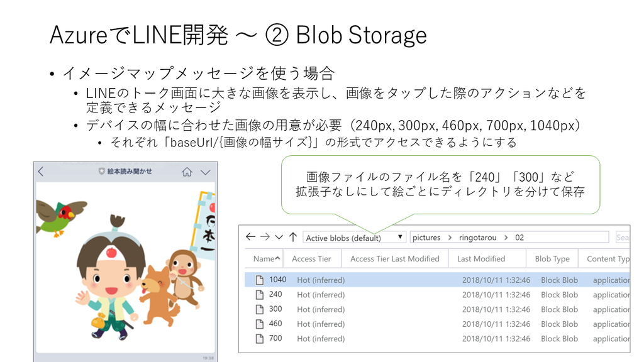Click the search box in blob explorer
The image size is (644, 362).
click(x=623, y=237)
